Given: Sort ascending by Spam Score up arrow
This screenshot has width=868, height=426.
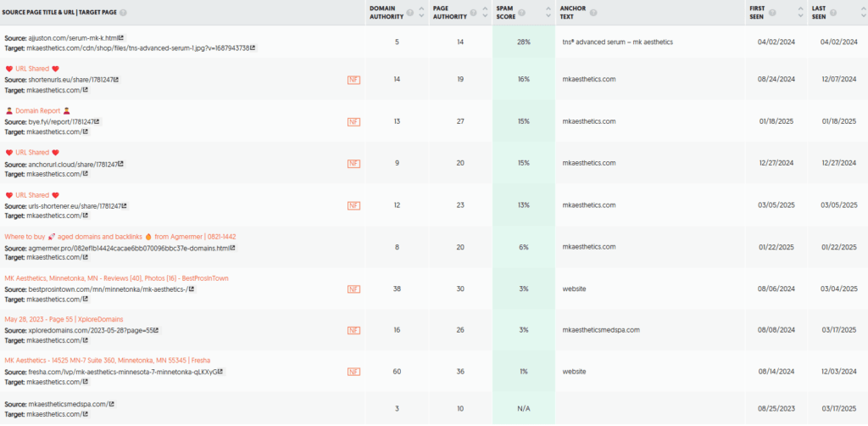Looking at the screenshot, I should (548, 8).
